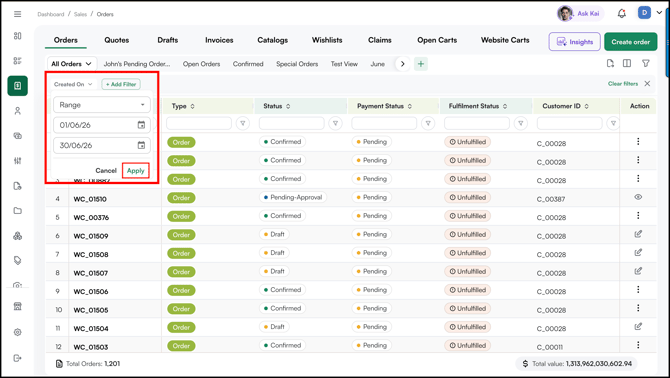
Task: Open Fulfilment Status column filter funnel
Action: [x=520, y=123]
